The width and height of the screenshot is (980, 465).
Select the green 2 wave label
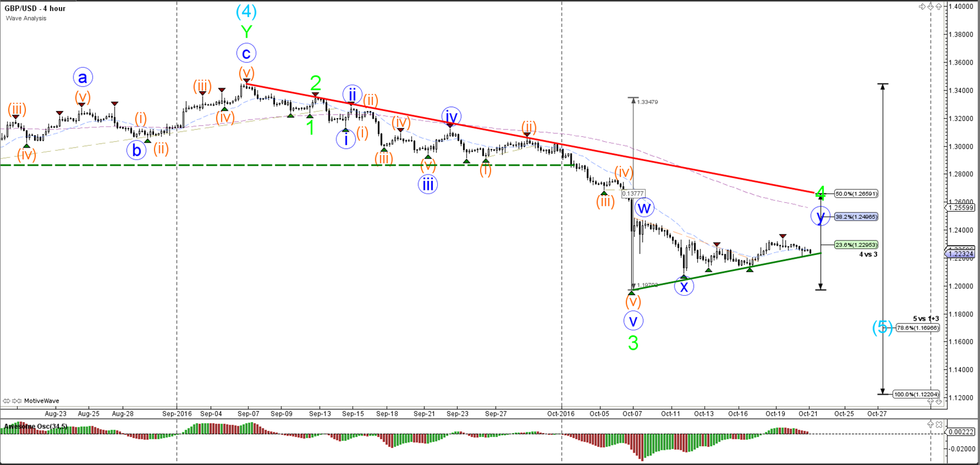[x=316, y=83]
